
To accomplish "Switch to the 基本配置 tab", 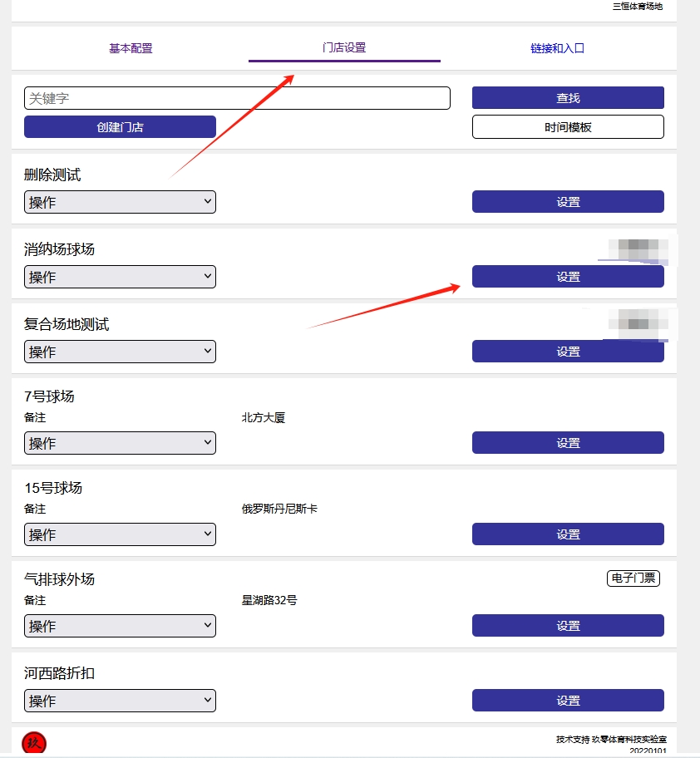I will pyautogui.click(x=131, y=48).
